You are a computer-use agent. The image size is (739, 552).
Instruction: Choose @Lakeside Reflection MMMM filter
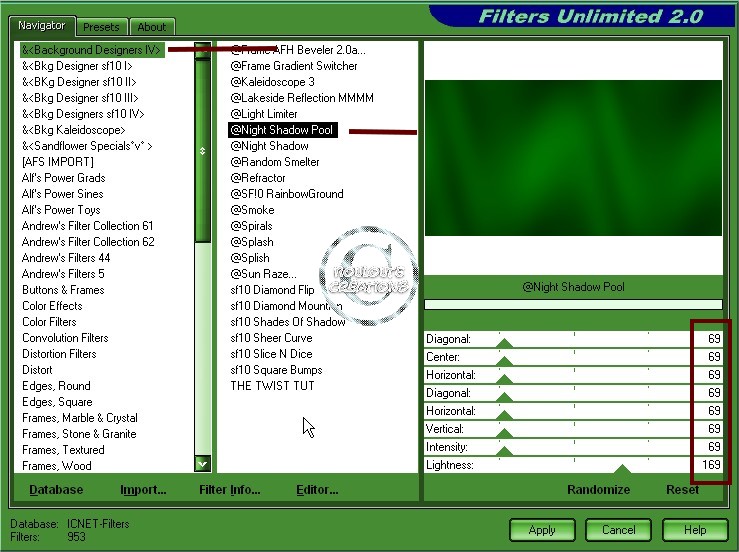pos(302,98)
